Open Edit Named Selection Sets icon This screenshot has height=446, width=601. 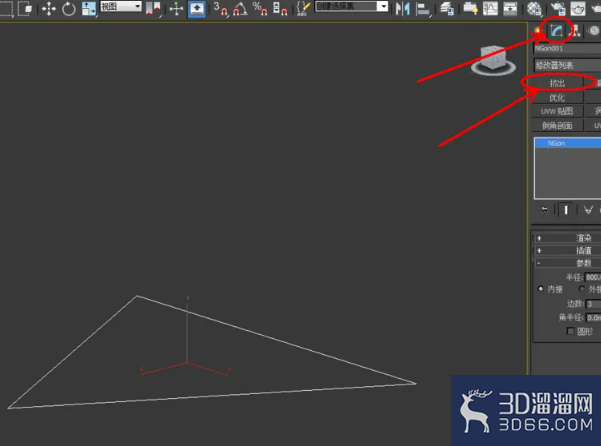click(304, 8)
